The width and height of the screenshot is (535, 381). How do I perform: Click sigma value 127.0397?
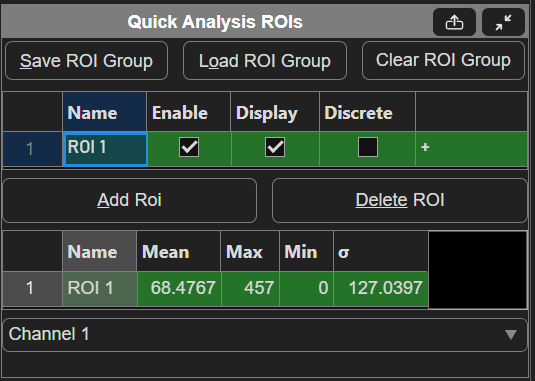(381, 289)
